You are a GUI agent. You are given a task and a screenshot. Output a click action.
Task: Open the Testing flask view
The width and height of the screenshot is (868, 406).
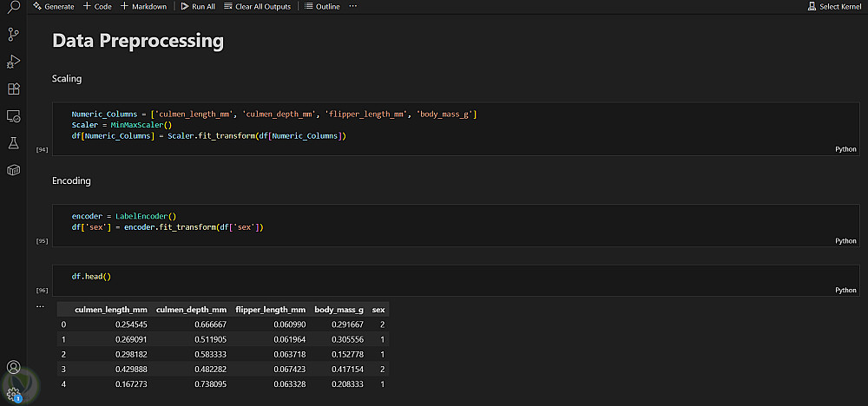coord(13,142)
